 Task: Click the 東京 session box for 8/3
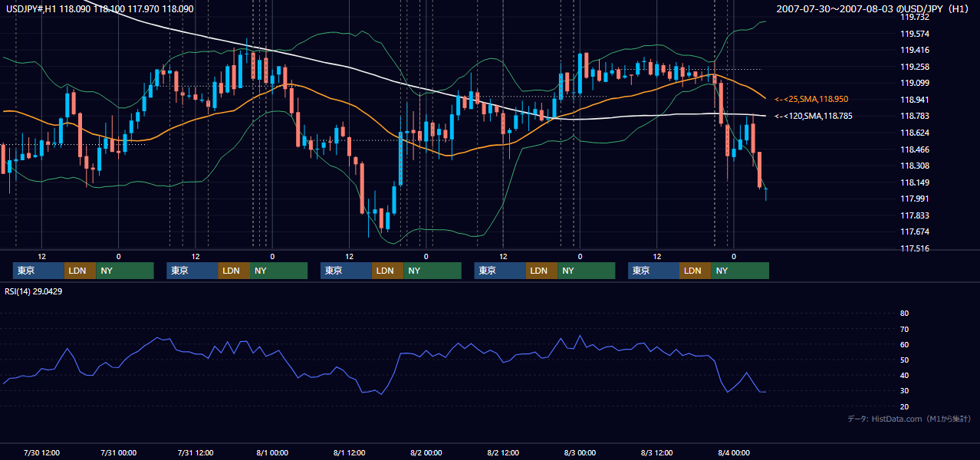click(x=653, y=271)
